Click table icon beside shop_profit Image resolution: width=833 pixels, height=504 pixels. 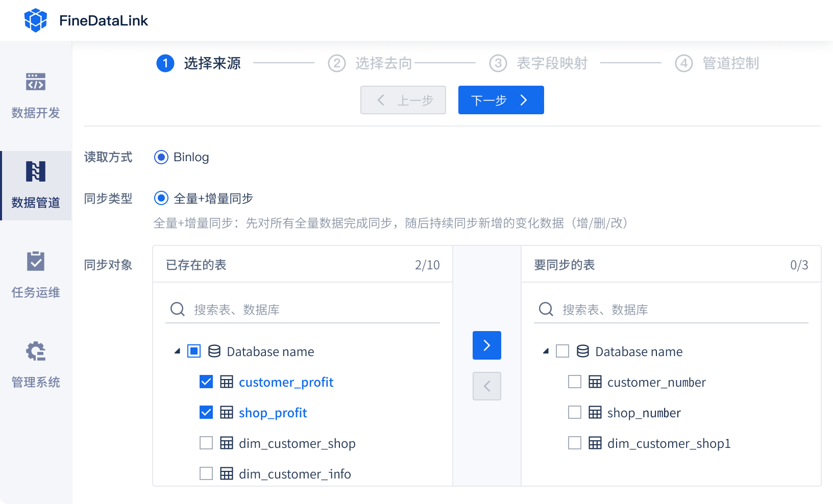point(227,412)
